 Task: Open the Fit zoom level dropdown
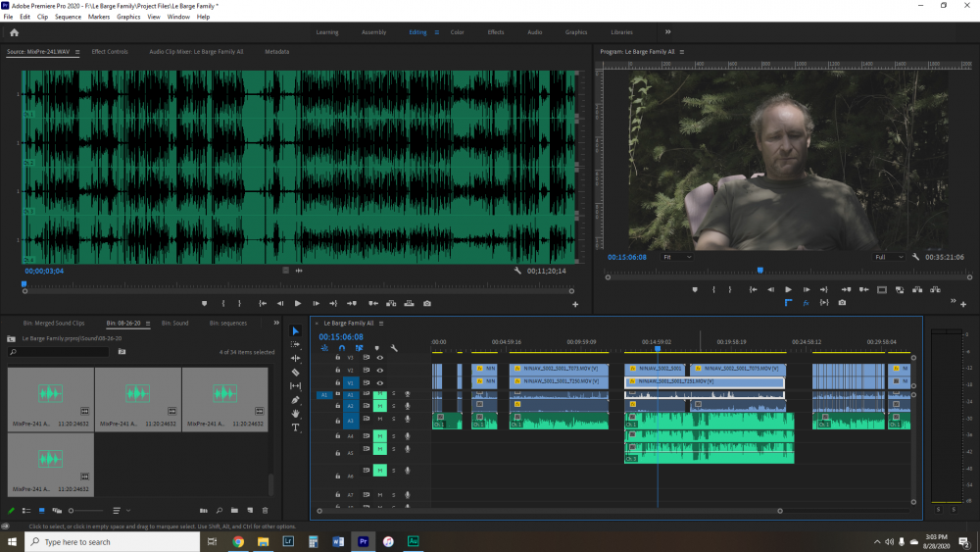point(677,257)
